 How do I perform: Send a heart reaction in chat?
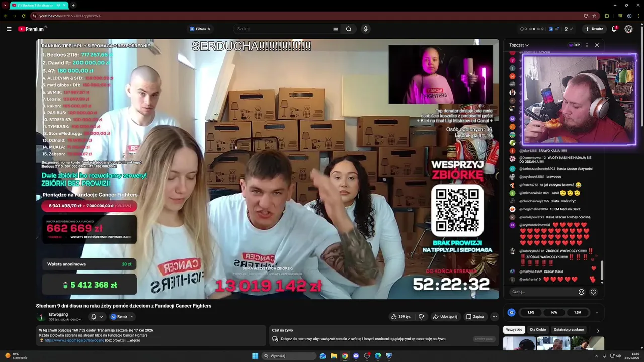[x=593, y=292]
